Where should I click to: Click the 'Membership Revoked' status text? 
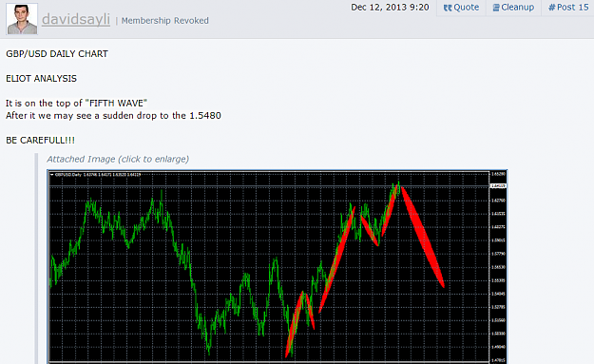coord(164,21)
